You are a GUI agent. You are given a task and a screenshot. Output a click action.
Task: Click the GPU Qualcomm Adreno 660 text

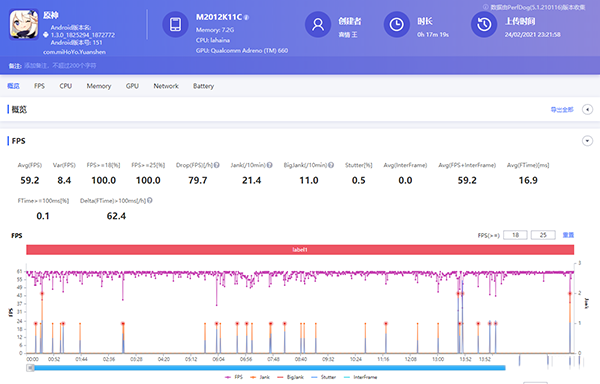242,50
